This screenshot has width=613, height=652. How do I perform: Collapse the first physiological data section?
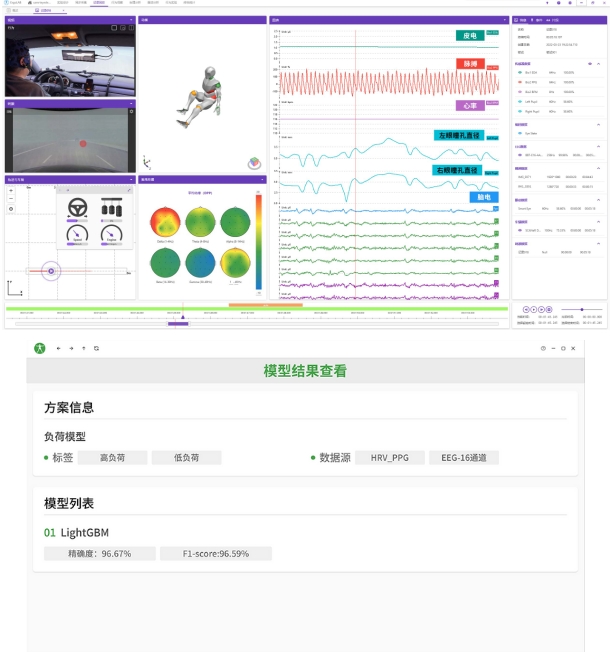pos(598,64)
